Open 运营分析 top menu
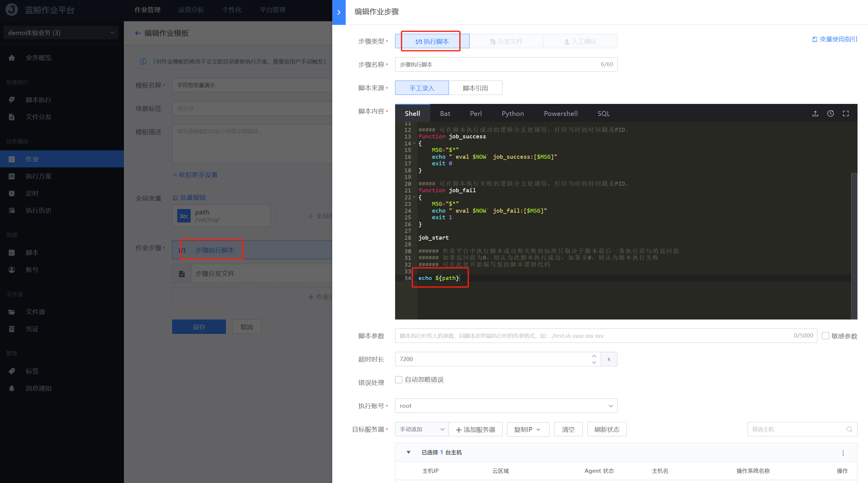This screenshot has height=483, width=868. tap(191, 10)
